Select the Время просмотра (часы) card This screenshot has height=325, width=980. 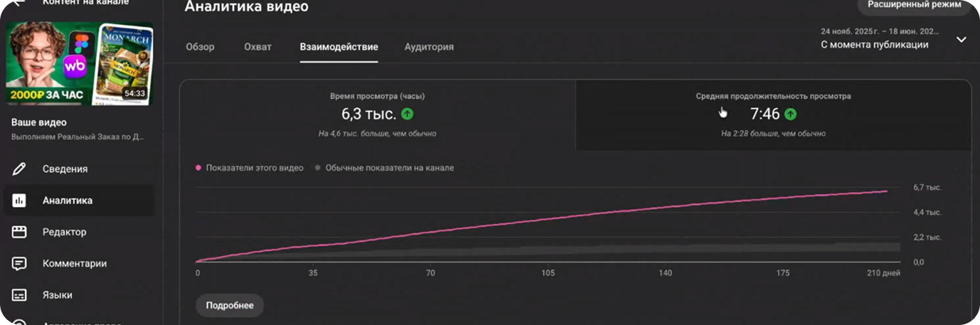tap(378, 114)
